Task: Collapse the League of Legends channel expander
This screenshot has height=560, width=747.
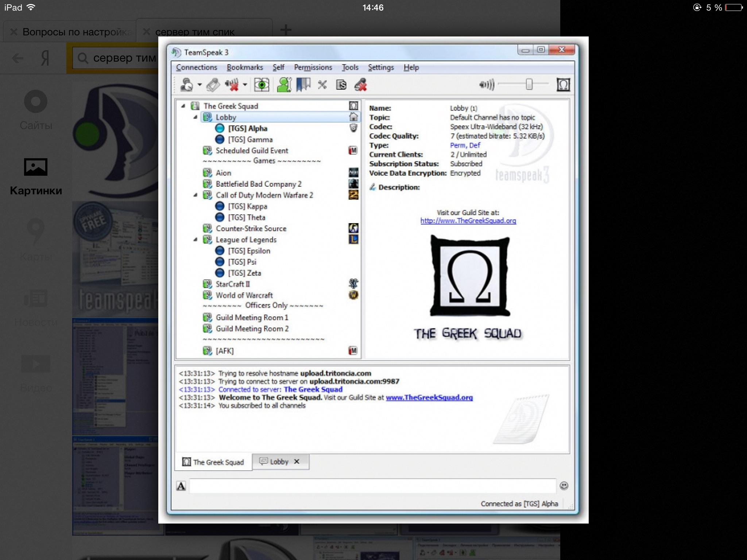Action: point(196,240)
